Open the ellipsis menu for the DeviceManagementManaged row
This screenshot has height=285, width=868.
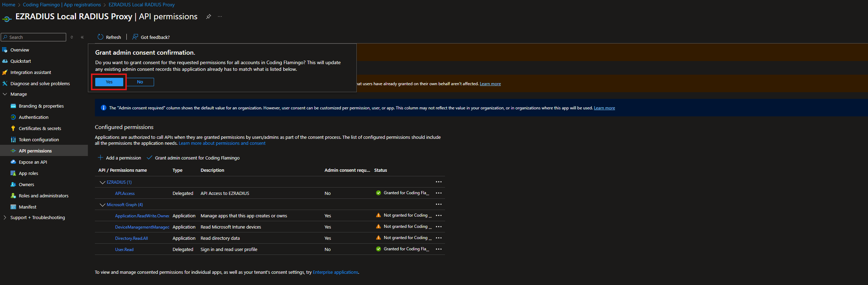438,226
